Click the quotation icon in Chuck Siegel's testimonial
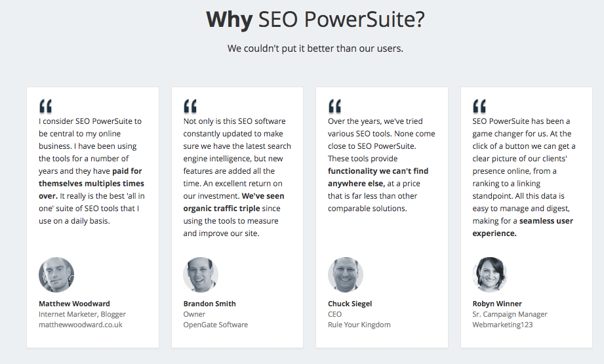The image size is (604, 364). tap(334, 106)
